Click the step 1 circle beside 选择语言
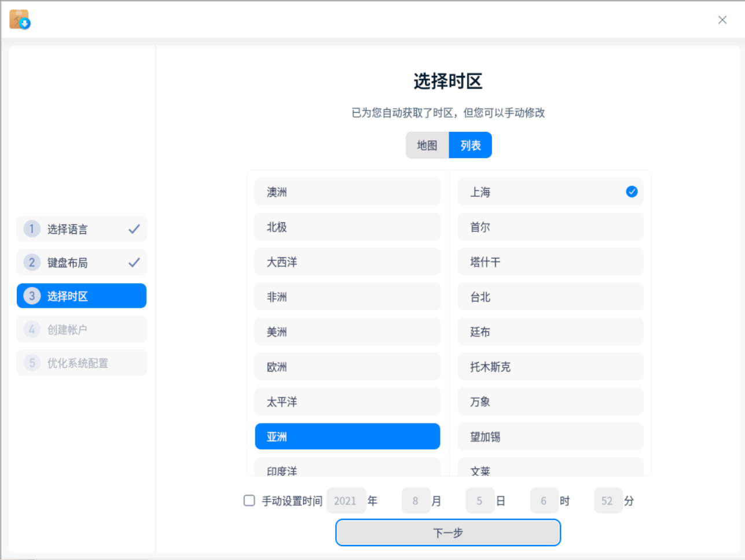 tap(31, 229)
